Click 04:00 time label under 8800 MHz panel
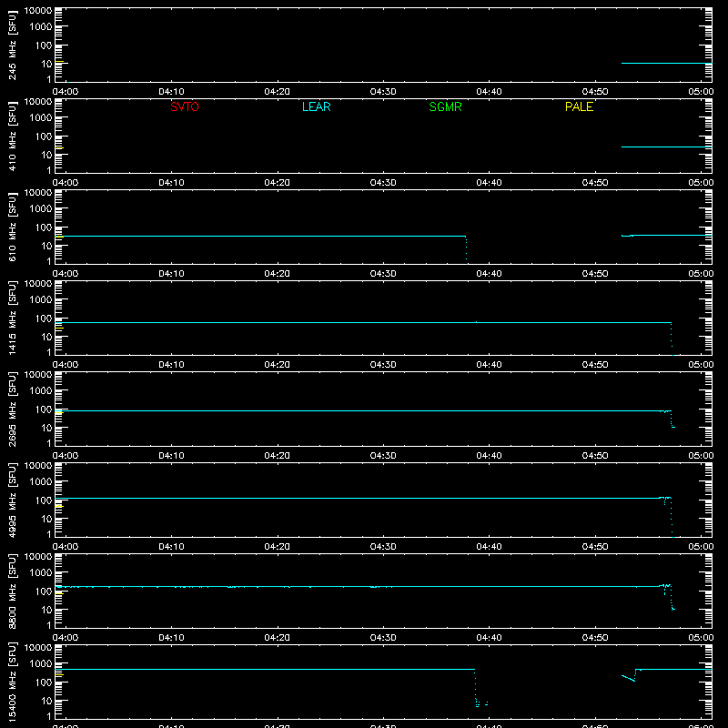The image size is (728, 728). pos(66,638)
